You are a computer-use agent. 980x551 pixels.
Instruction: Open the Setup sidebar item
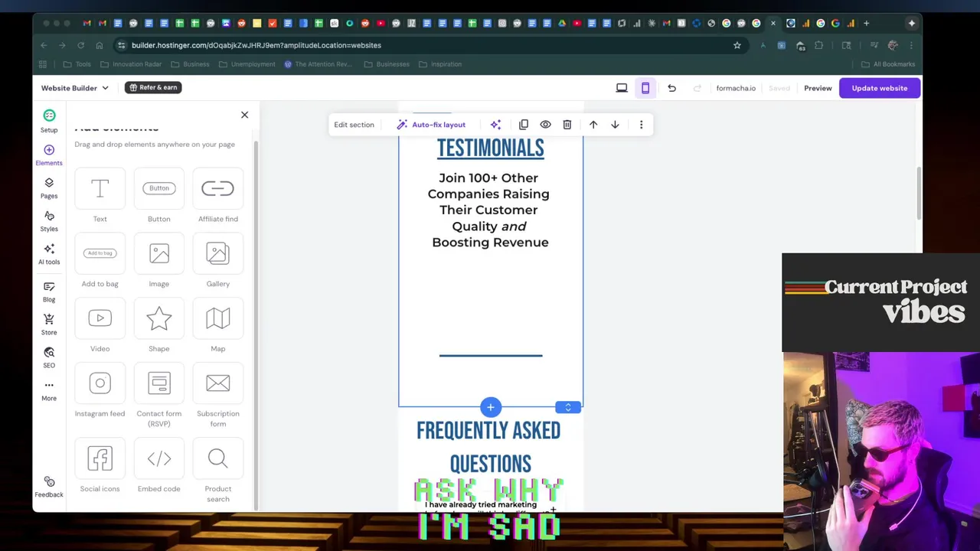point(49,121)
